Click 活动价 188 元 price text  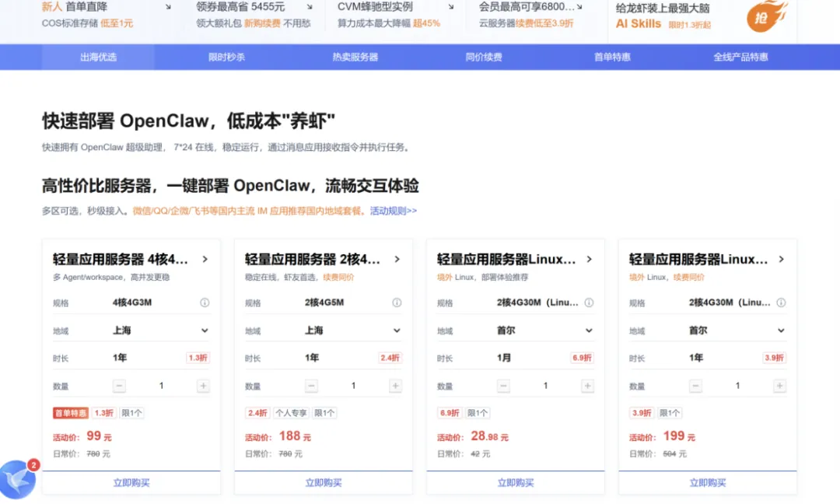[x=278, y=436]
